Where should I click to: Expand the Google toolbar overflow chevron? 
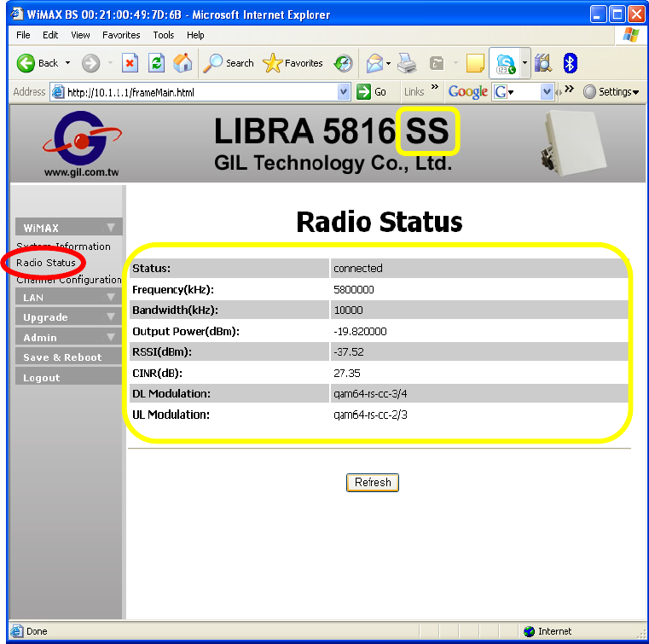click(x=570, y=89)
